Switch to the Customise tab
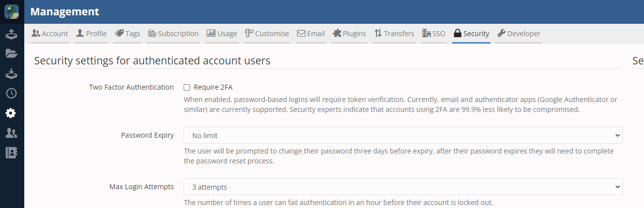The width and height of the screenshot is (644, 208). [266, 34]
